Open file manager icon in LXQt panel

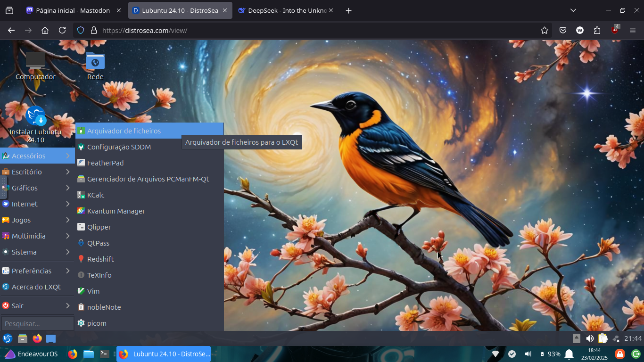(x=23, y=338)
